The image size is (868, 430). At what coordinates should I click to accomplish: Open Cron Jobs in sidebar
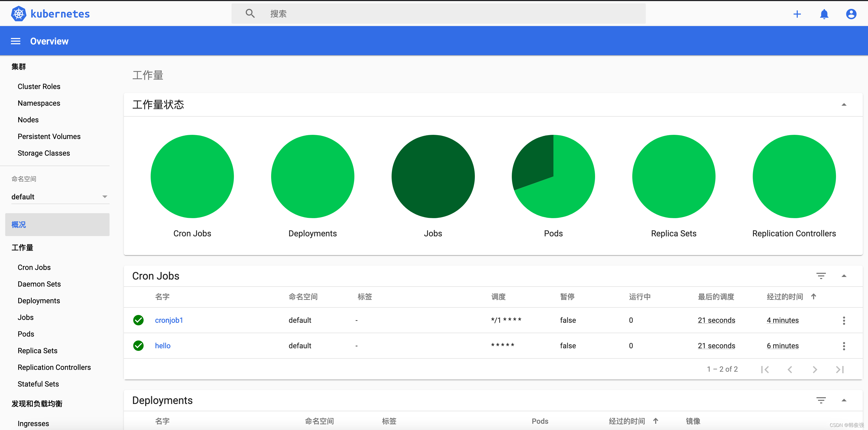coord(34,268)
